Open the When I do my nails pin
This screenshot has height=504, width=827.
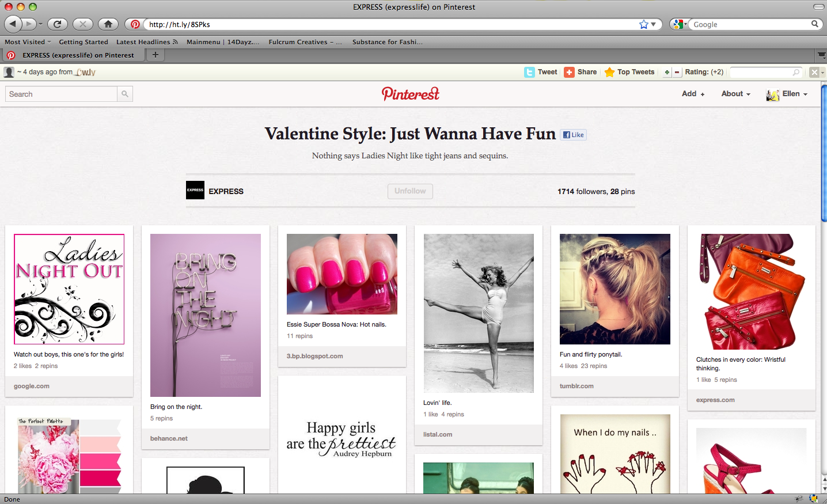tap(615, 454)
